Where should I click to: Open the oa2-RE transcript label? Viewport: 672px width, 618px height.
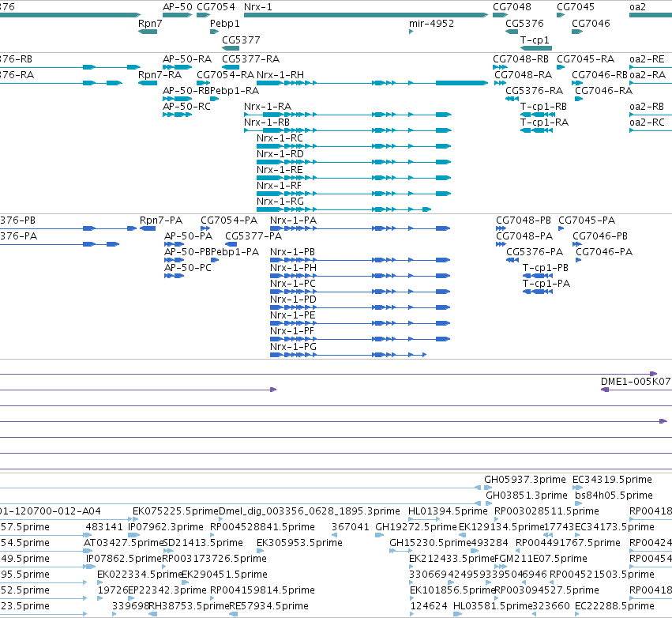[x=648, y=58]
